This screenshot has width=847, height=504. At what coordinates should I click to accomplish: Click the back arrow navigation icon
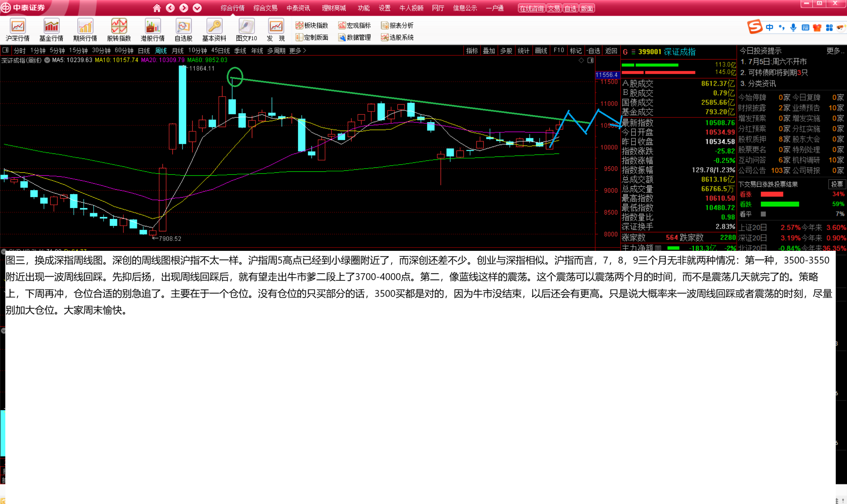(x=170, y=8)
